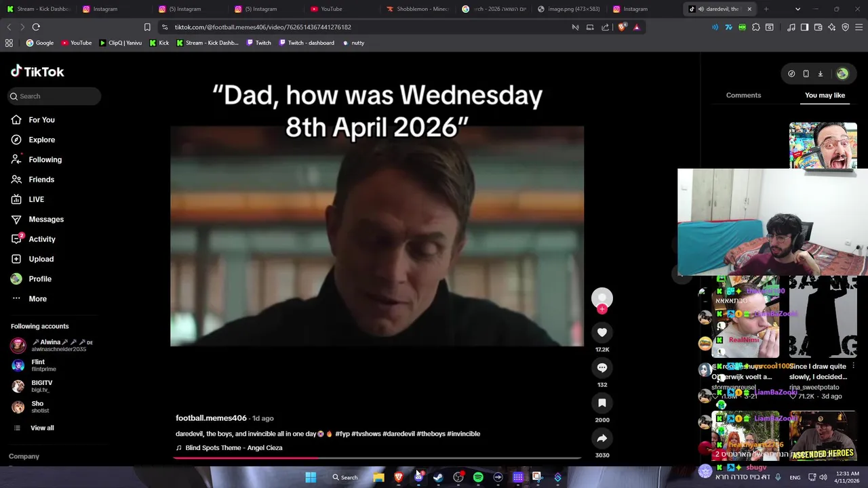Click the #theboys hashtag
868x488 pixels.
pyautogui.click(x=431, y=434)
